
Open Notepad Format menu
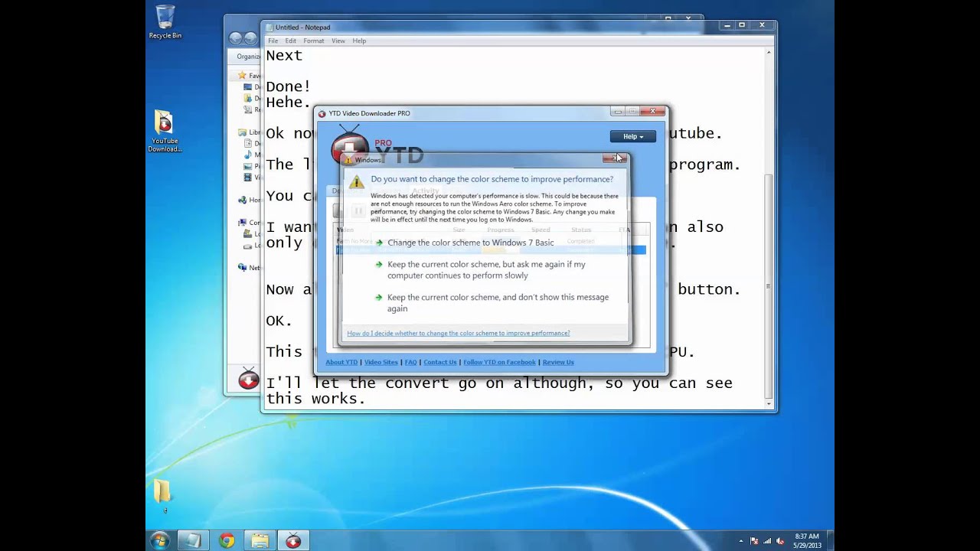pos(313,41)
